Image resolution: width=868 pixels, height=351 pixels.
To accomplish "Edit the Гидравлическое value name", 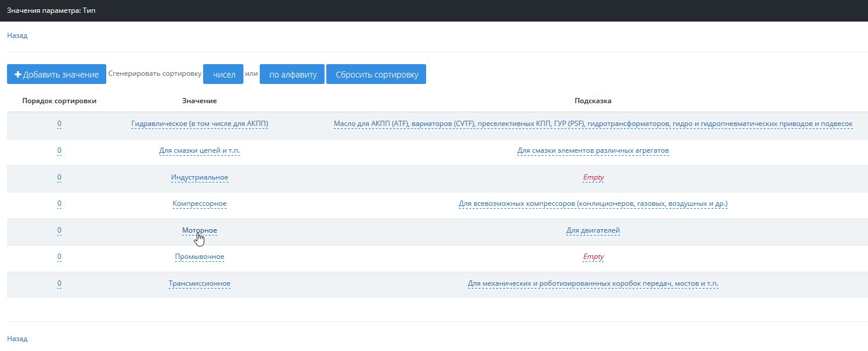I will [200, 124].
